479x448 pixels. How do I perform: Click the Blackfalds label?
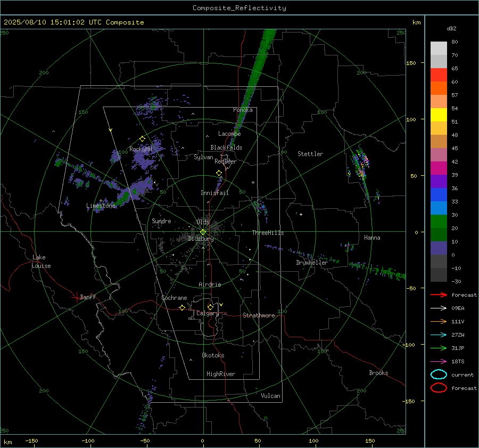[226, 148]
